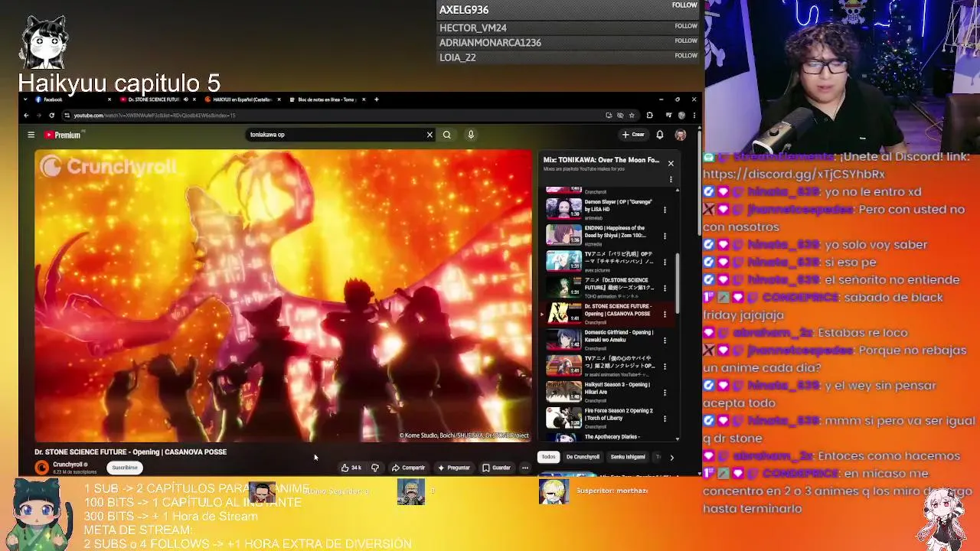The height and width of the screenshot is (551, 980).
Task: Follow LOIA_22 in overlay list
Action: click(x=686, y=55)
